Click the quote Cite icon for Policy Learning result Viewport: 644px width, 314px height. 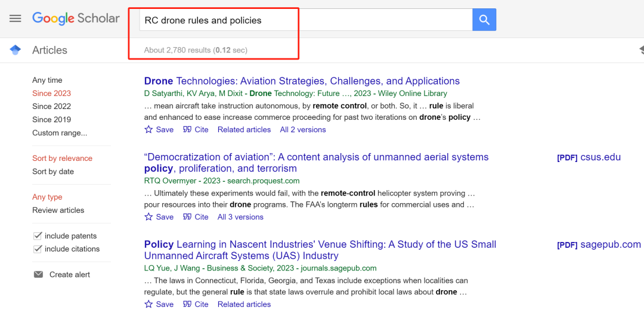coord(187,304)
